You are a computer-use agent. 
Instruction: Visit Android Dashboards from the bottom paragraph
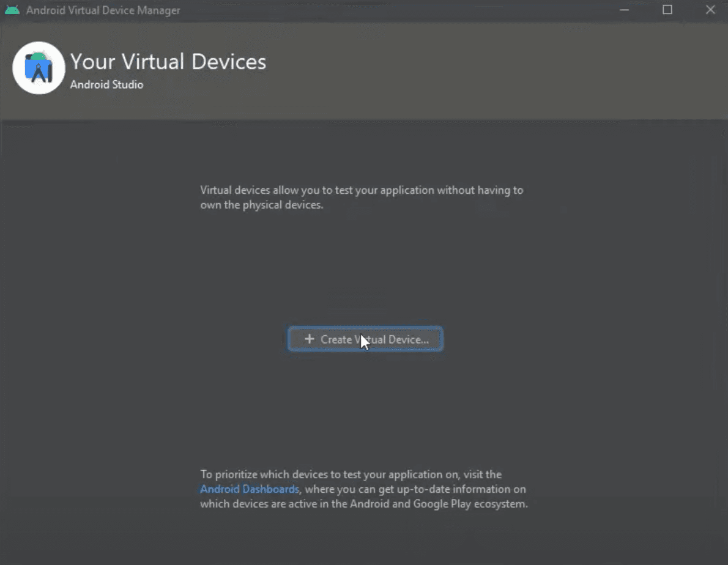pyautogui.click(x=250, y=489)
